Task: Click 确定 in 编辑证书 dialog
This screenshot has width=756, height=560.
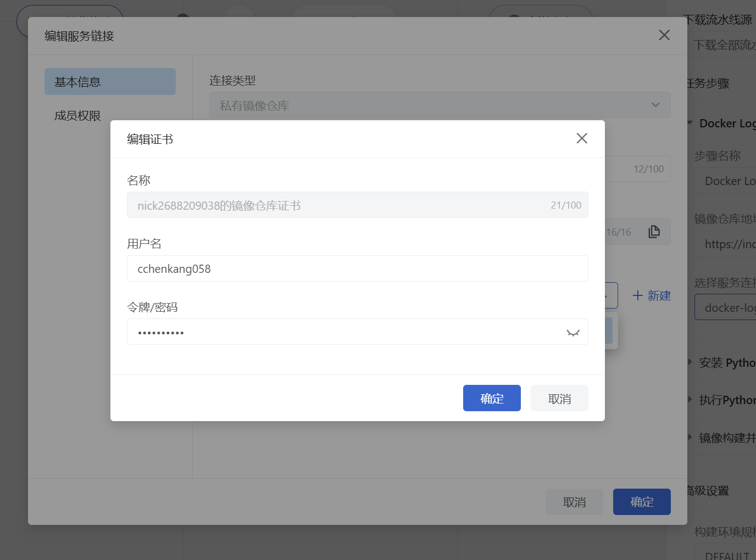Action: pos(492,398)
